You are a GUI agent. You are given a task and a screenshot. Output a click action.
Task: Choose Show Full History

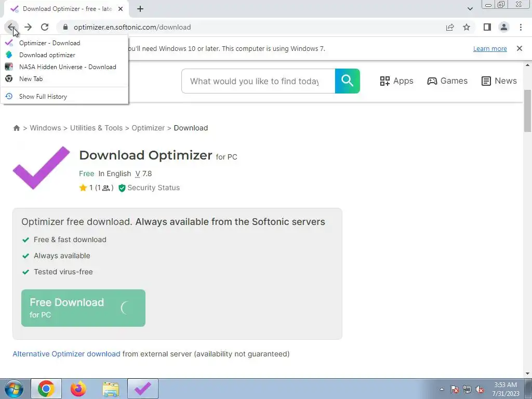(x=64, y=96)
